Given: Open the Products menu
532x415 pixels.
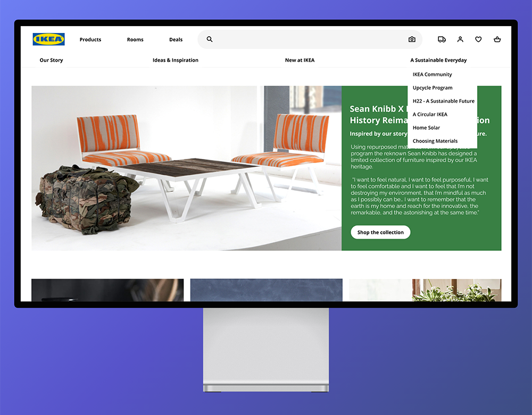Looking at the screenshot, I should coord(90,40).
